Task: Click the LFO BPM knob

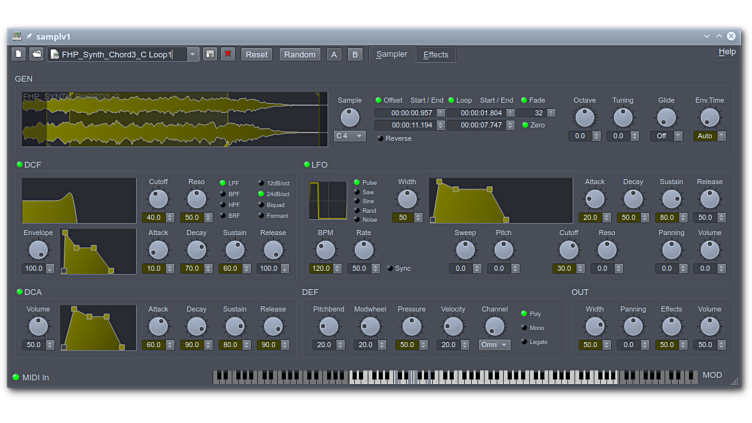Action: (325, 250)
